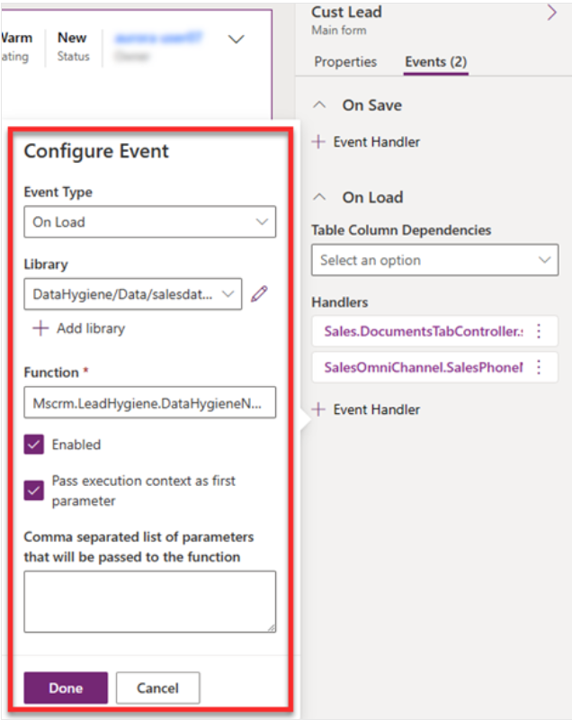Click the pencil edit icon beside Library
Image resolution: width=572 pixels, height=728 pixels.
point(259,294)
